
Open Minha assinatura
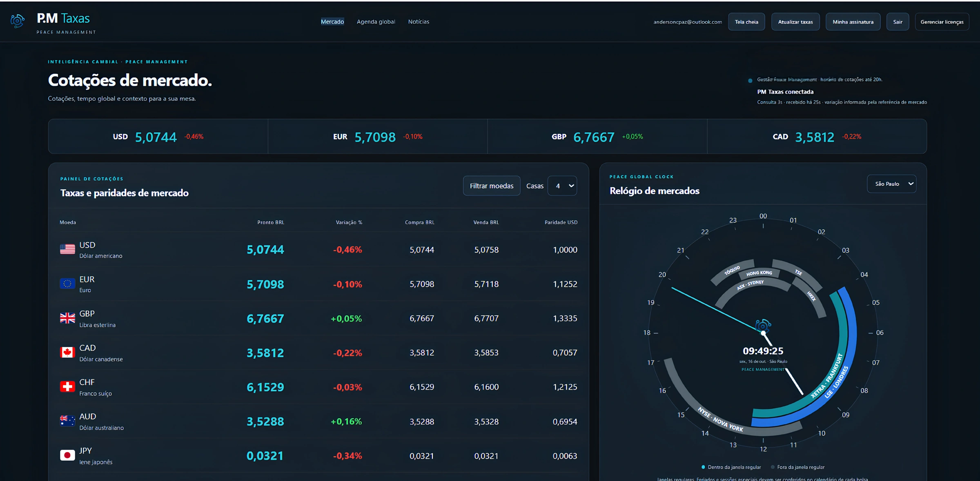coord(853,22)
